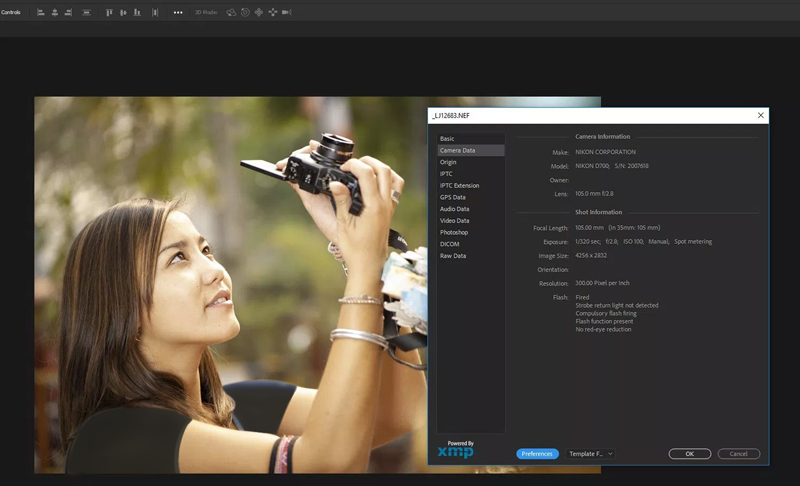The image size is (800, 486).
Task: Click align vertical centers icon
Action: point(123,13)
